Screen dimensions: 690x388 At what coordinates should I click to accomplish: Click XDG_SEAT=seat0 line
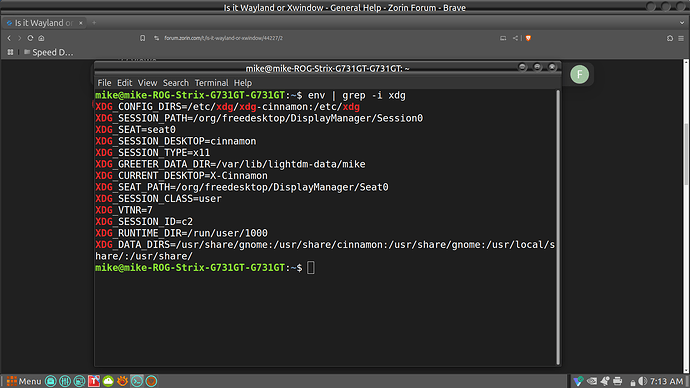[x=136, y=130]
